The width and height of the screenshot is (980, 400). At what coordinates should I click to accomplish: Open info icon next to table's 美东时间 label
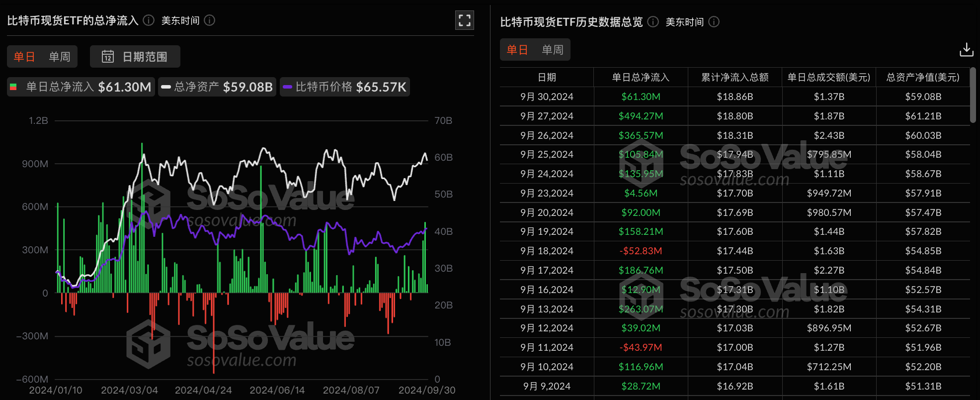714,22
